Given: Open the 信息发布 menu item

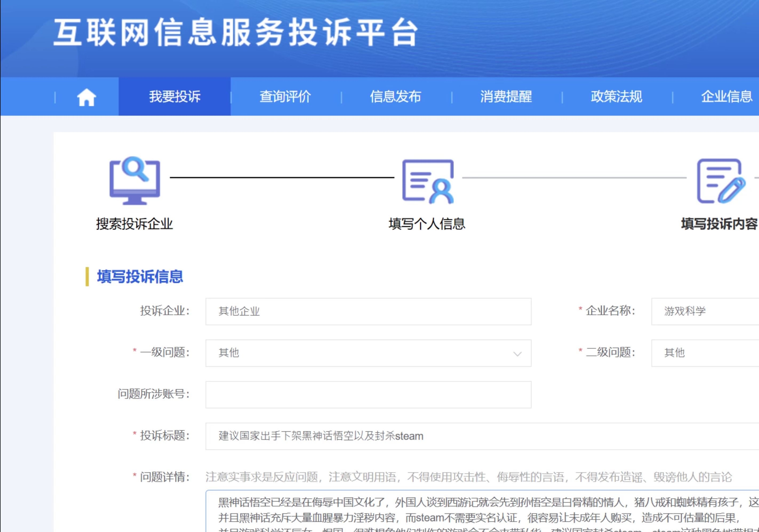Looking at the screenshot, I should coord(395,96).
